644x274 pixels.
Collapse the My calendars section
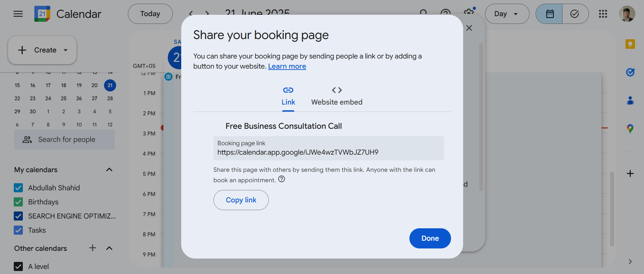109,170
